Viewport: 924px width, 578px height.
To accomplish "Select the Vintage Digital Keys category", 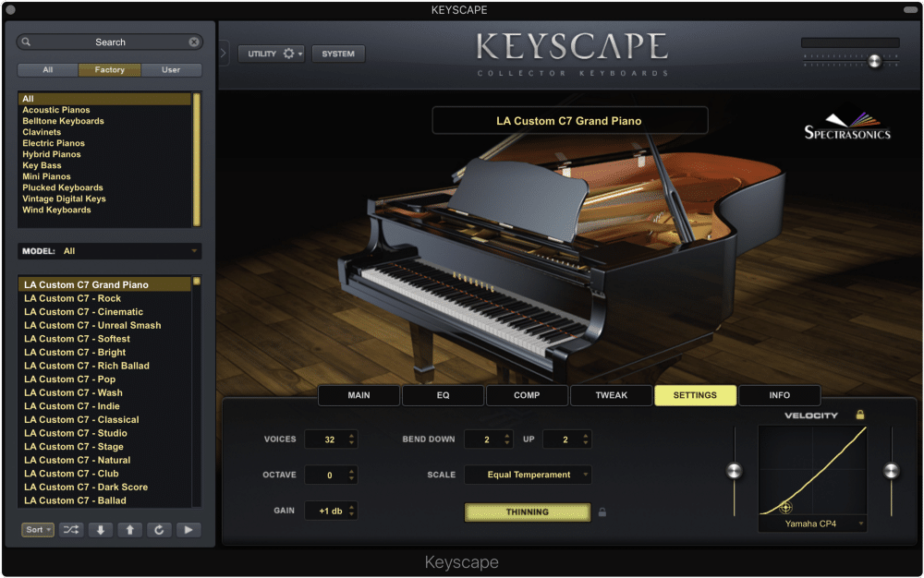I will (65, 199).
